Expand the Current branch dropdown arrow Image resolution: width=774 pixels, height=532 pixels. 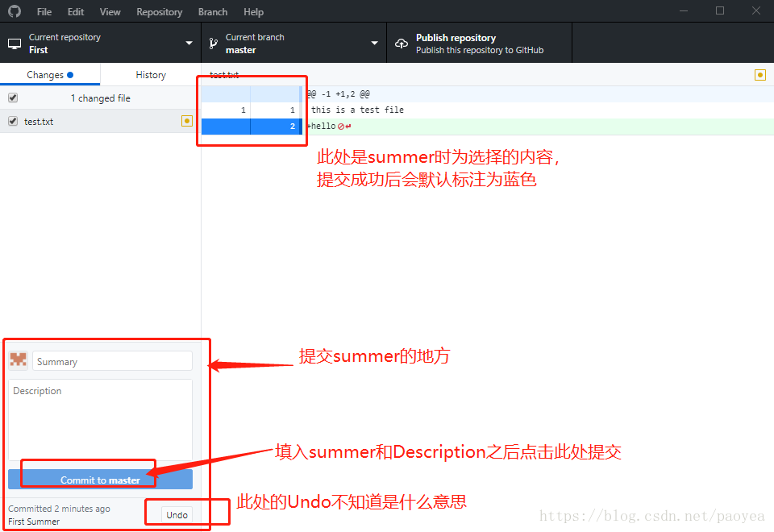tap(374, 44)
